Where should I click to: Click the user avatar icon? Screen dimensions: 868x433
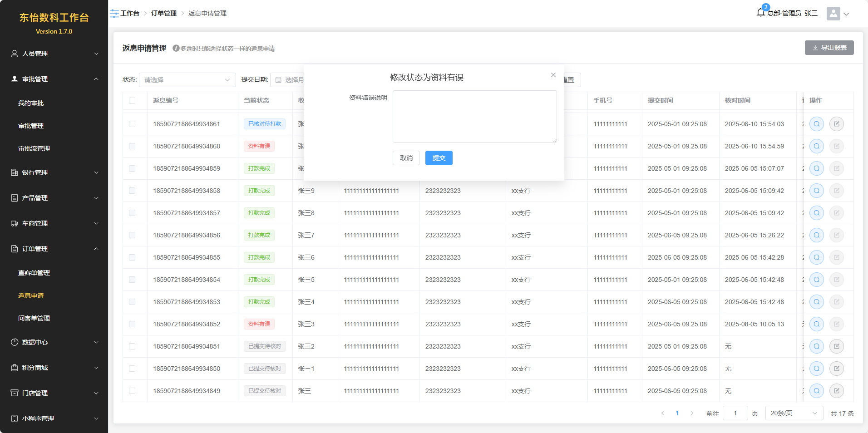pyautogui.click(x=833, y=14)
